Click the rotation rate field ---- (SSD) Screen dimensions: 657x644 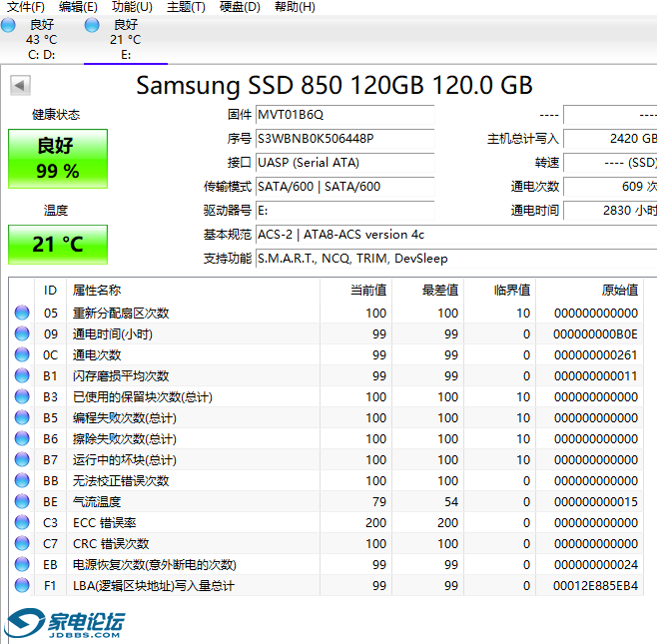point(610,163)
